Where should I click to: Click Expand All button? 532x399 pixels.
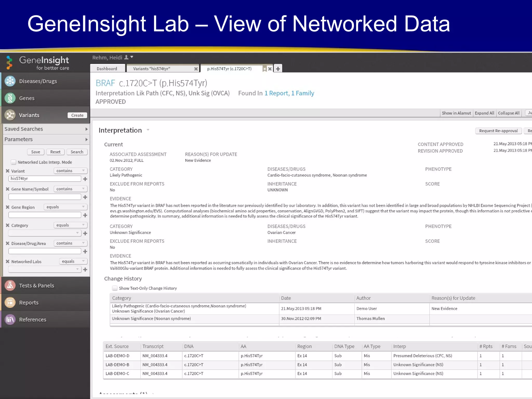[484, 113]
